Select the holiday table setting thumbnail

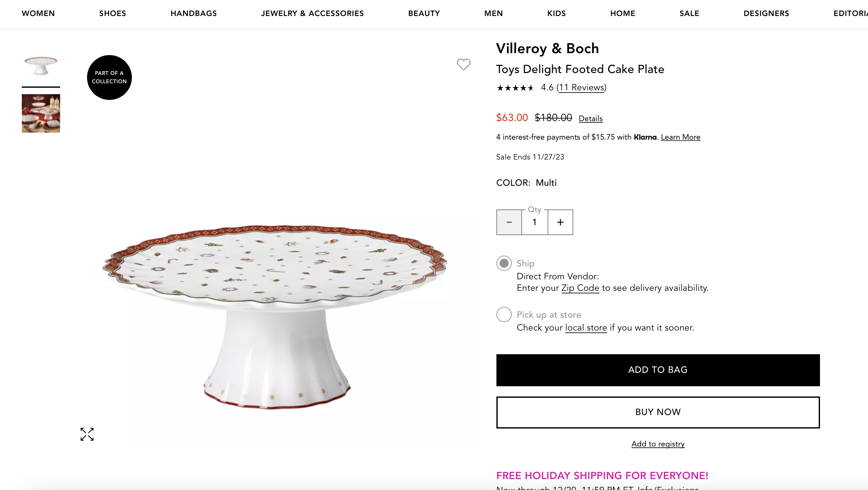coord(41,113)
